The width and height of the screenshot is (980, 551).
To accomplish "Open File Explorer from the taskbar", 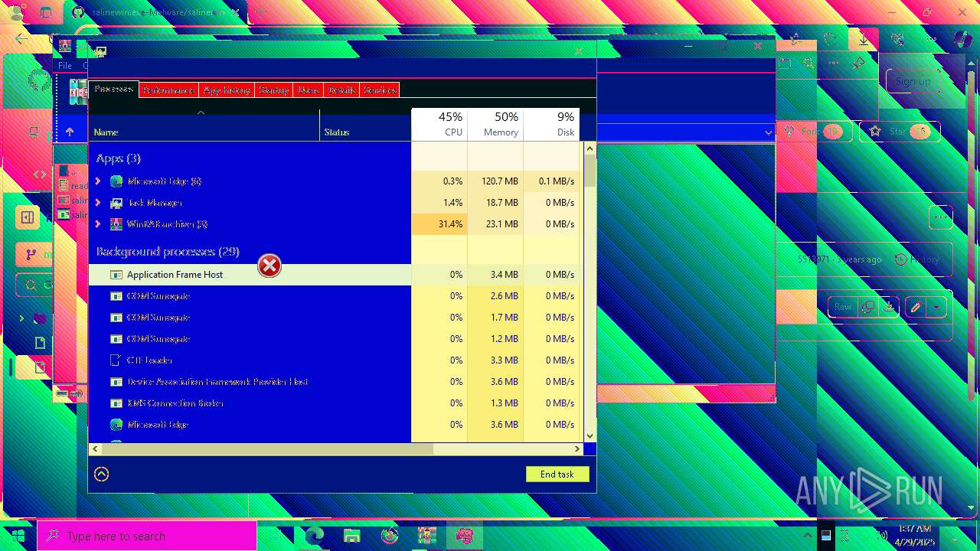I will pos(351,536).
